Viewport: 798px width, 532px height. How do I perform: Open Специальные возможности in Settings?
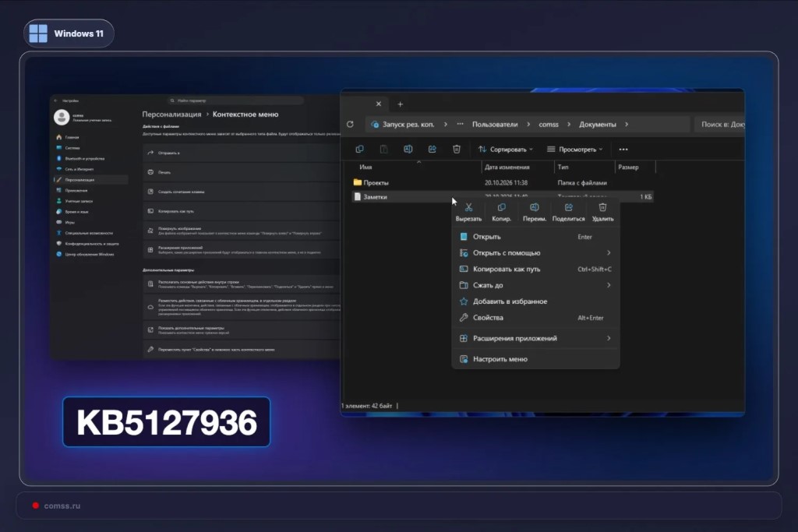coord(90,233)
